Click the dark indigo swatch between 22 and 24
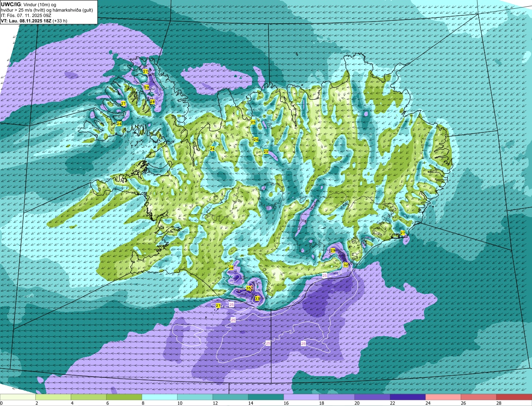Viewport: 532px width, 406px height. click(408, 397)
